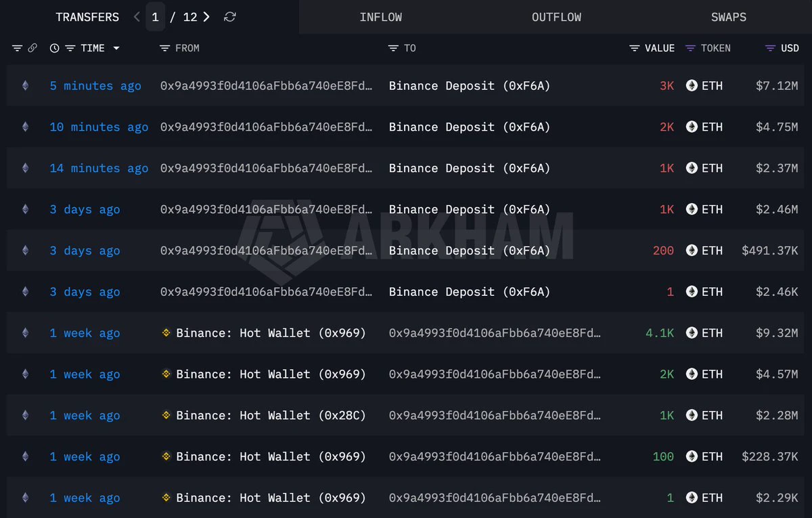Screen dimensions: 812x518
Task: Click the green 100 value amount
Action: tap(663, 456)
